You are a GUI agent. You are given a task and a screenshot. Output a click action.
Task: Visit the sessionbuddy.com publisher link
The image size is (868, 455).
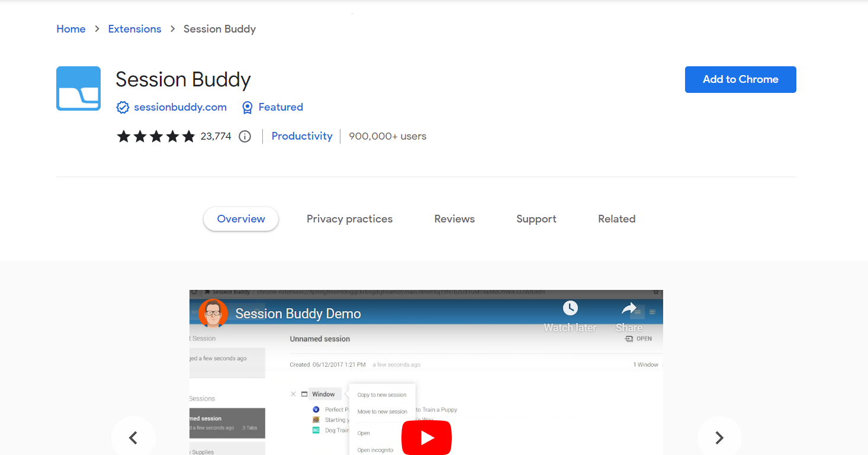tap(181, 107)
